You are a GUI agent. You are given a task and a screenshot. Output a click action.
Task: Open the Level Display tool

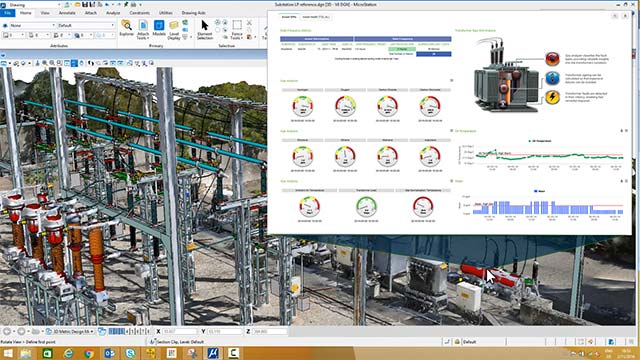pos(174,30)
